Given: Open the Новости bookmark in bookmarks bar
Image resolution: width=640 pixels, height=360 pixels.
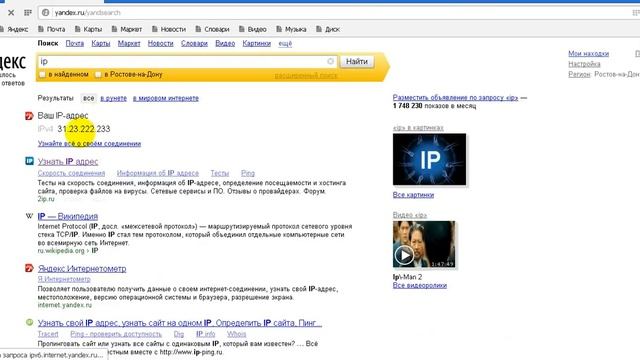Looking at the screenshot, I should (x=169, y=29).
